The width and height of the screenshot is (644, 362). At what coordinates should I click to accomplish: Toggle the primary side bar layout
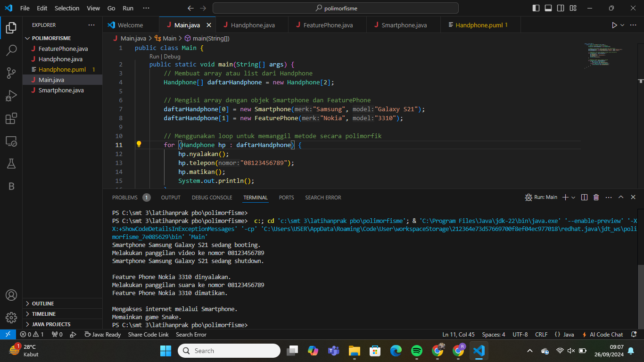click(x=536, y=8)
